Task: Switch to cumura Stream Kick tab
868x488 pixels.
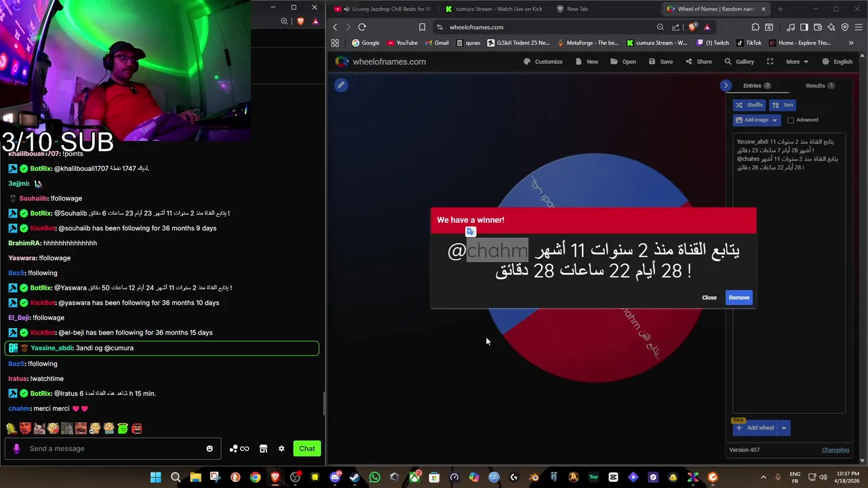Action: click(x=494, y=9)
